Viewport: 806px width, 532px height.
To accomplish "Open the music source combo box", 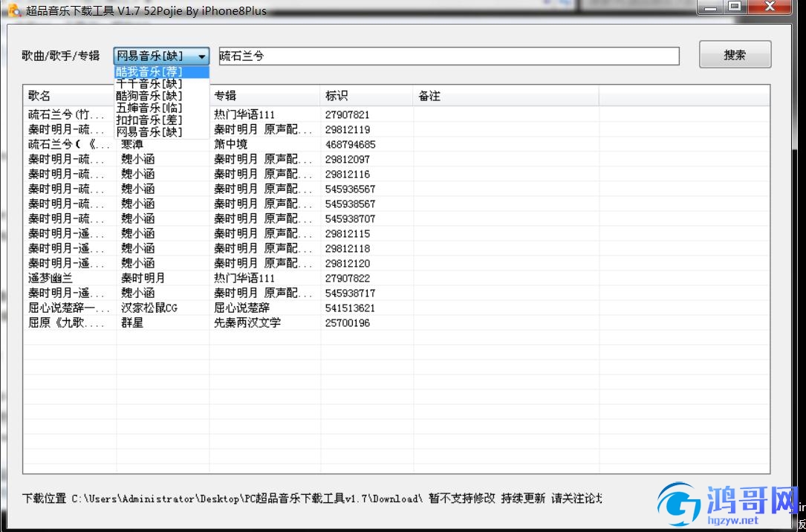I will pos(161,56).
